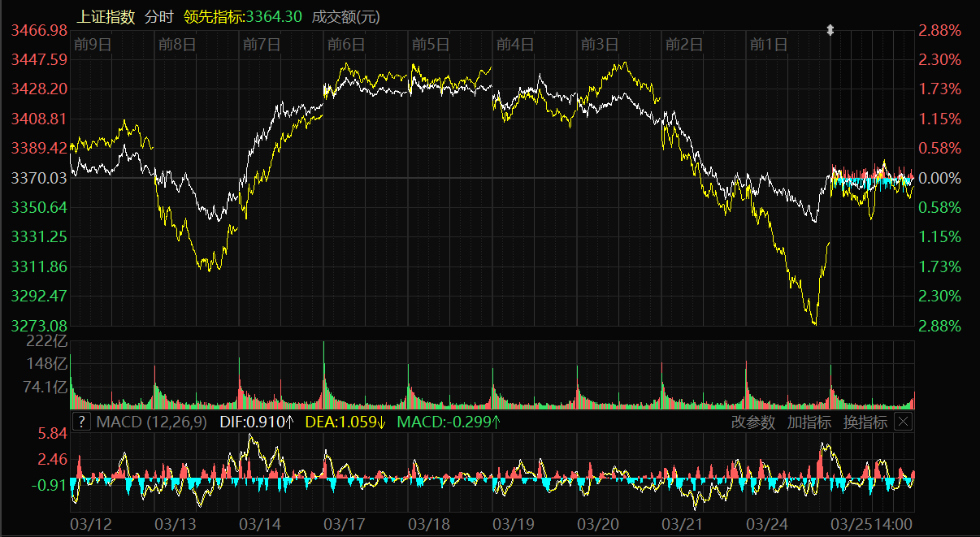980x537 pixels.
Task: Select the 3428.20 price axis label
Action: pos(39,89)
